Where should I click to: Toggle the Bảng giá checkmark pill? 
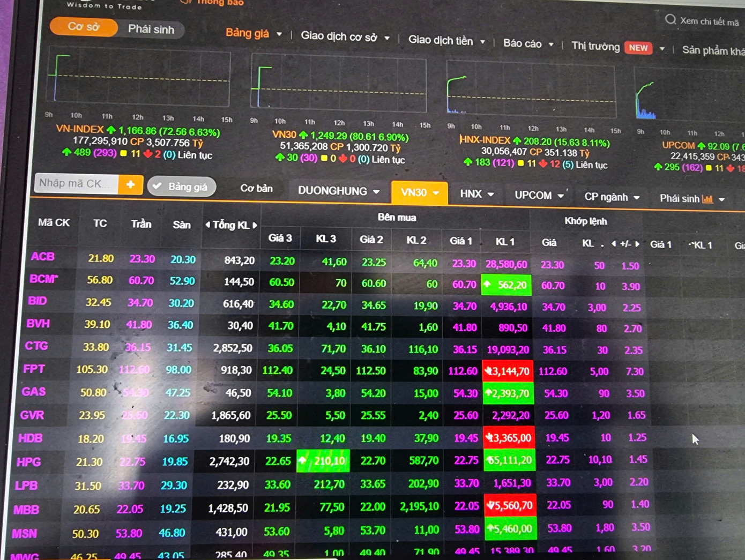coord(181,186)
